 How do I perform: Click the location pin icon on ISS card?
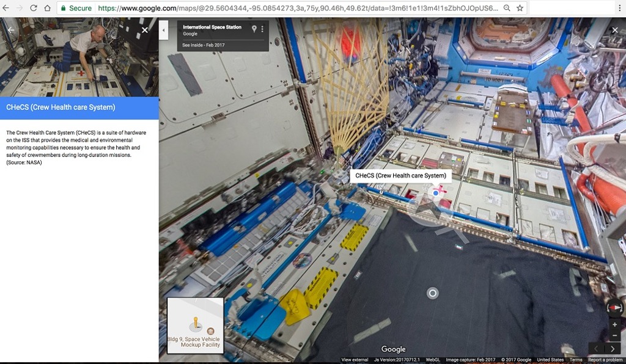coord(254,29)
